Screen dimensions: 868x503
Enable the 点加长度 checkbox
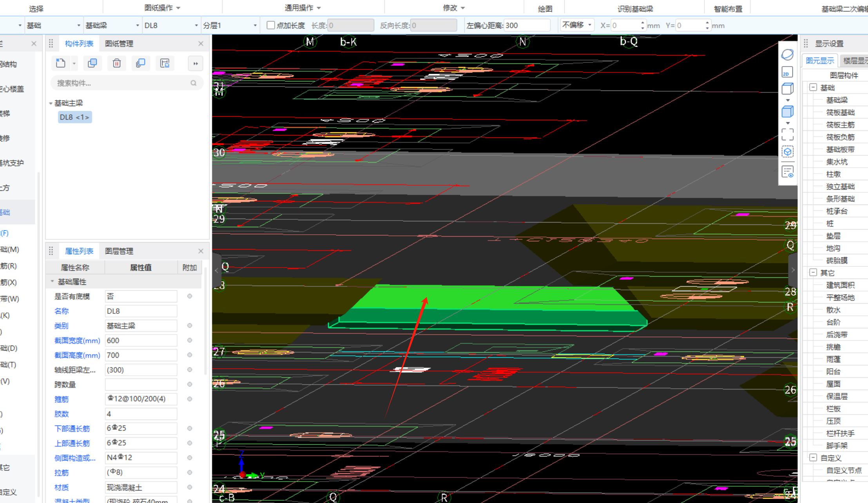pyautogui.click(x=270, y=25)
